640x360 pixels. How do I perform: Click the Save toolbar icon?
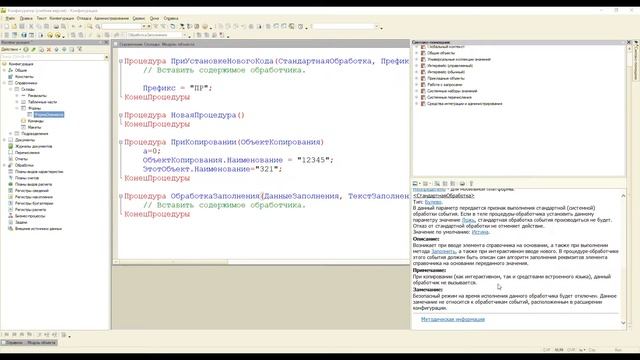22,27
